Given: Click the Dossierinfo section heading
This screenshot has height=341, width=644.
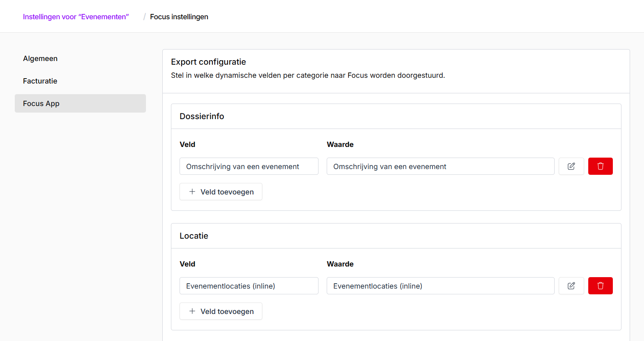Looking at the screenshot, I should point(202,116).
